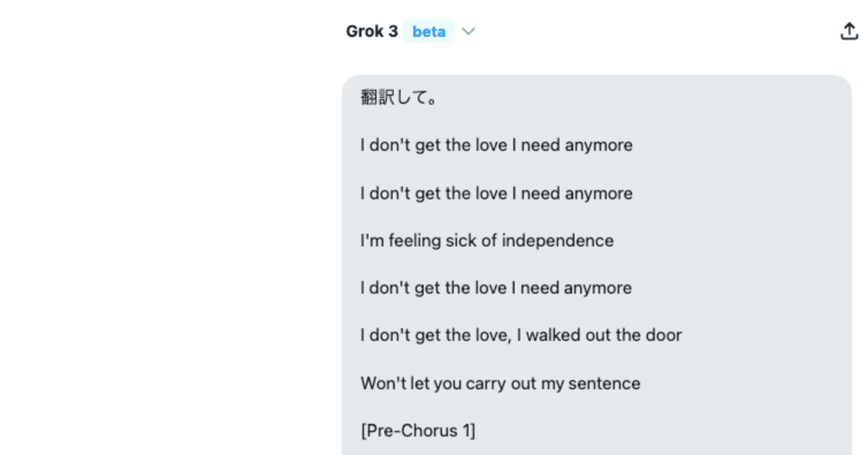Screen dimensions: 868x455
Task: Click the Grok 3 header area
Action: 372,31
